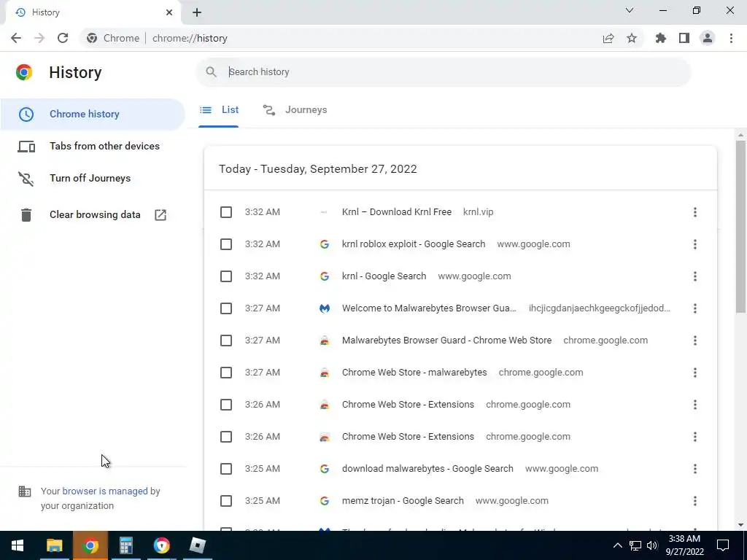The image size is (747, 560).
Task: Check the download malwarebytes search entry
Action: 226,469
